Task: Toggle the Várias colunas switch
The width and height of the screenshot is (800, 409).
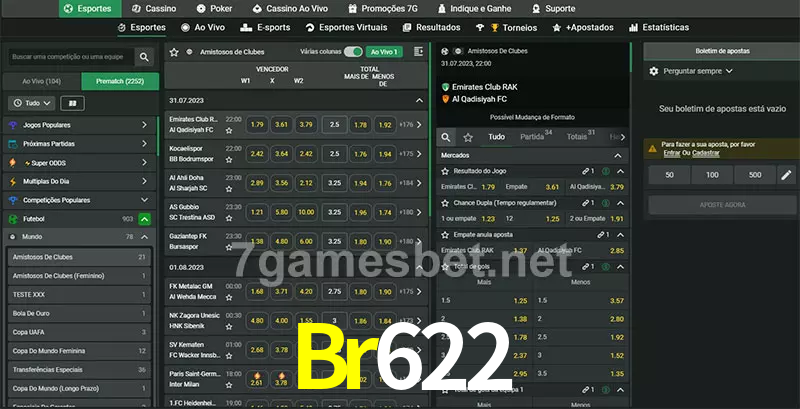Action: point(353,52)
